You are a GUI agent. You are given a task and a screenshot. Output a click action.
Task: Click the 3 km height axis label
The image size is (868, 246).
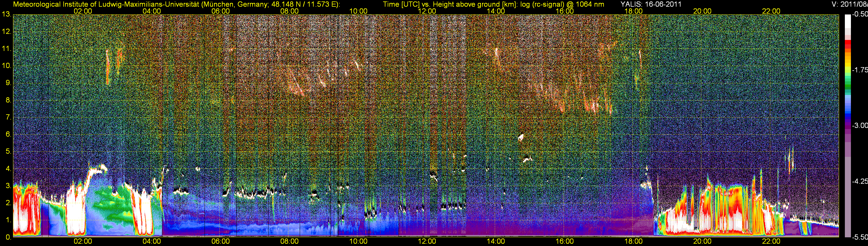pos(8,186)
